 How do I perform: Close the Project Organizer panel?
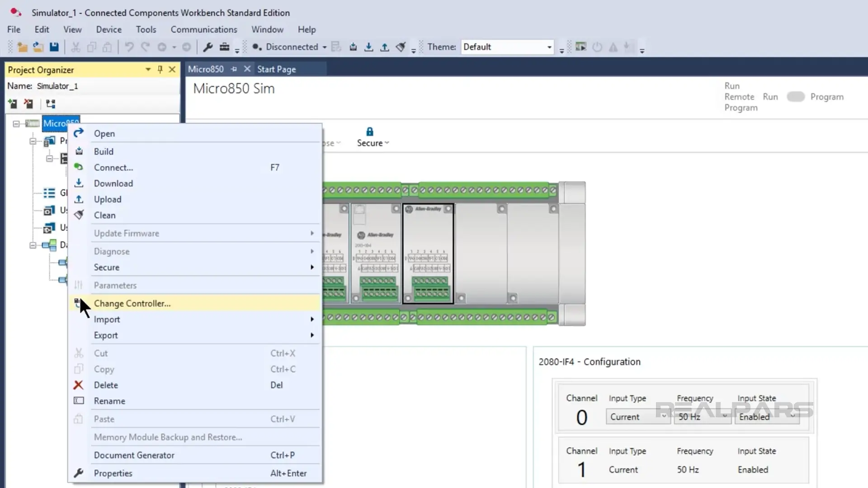pos(172,70)
